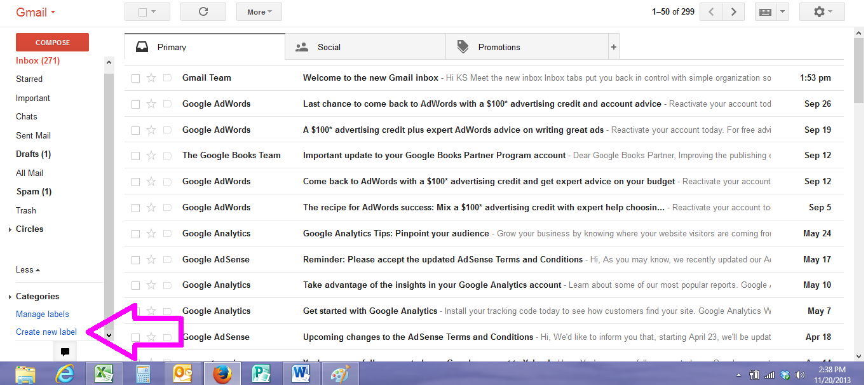Open the input tools keyboard icon
Viewport: 868px width, 385px height.
tap(765, 11)
